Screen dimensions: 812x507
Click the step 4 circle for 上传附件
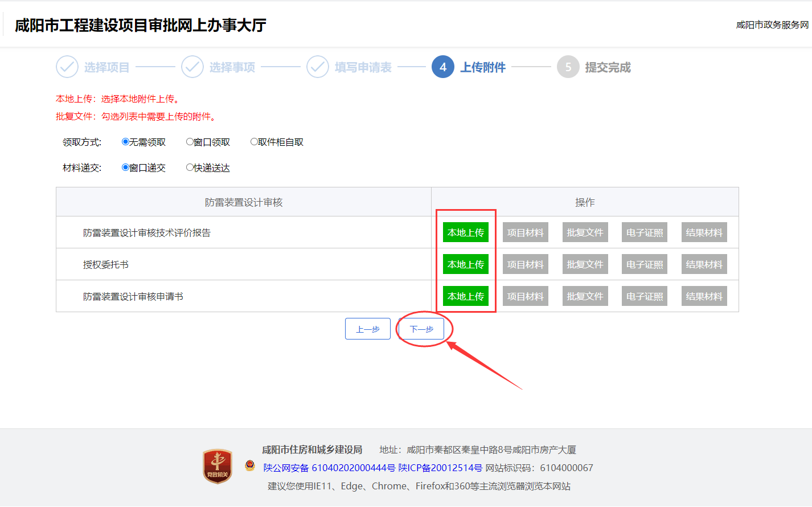(x=443, y=67)
